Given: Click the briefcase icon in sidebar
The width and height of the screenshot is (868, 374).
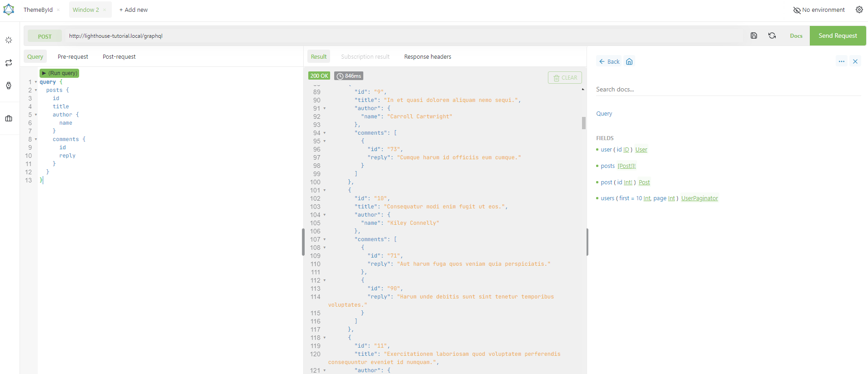Looking at the screenshot, I should 9,118.
